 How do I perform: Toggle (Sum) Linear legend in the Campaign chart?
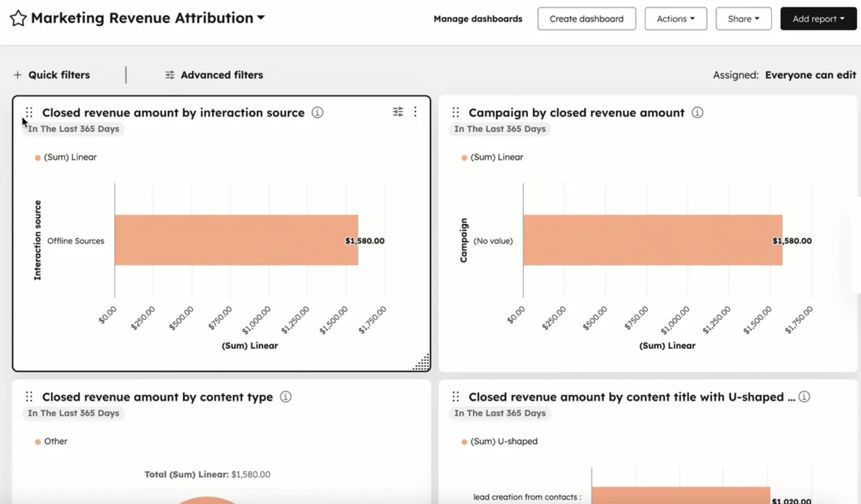click(492, 157)
